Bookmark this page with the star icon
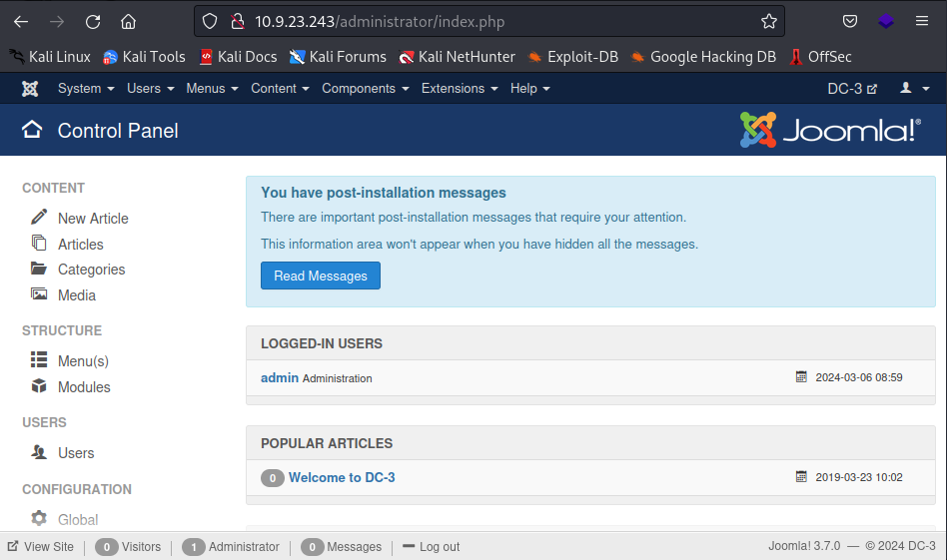947x560 pixels. [x=769, y=22]
